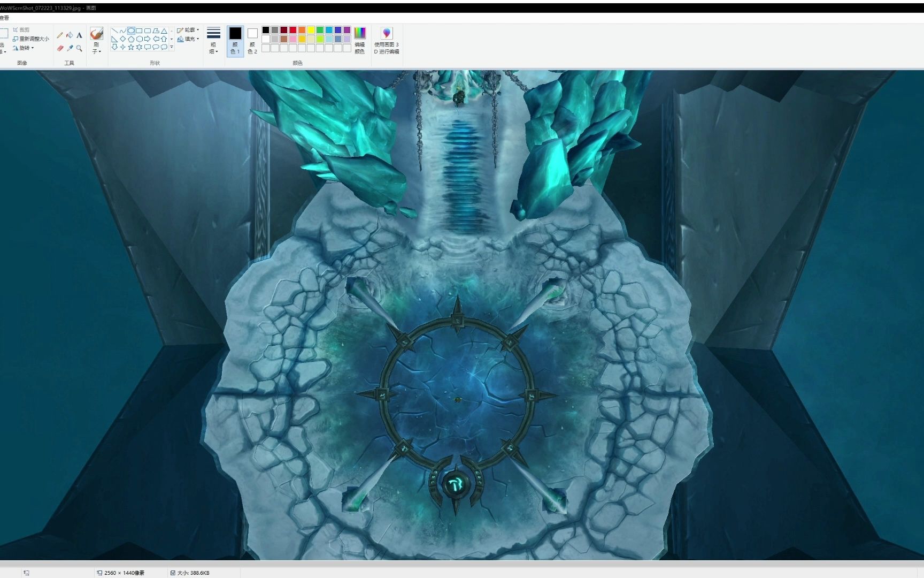The height and width of the screenshot is (578, 924).
Task: Pick the black palette swatch
Action: coord(266,30)
